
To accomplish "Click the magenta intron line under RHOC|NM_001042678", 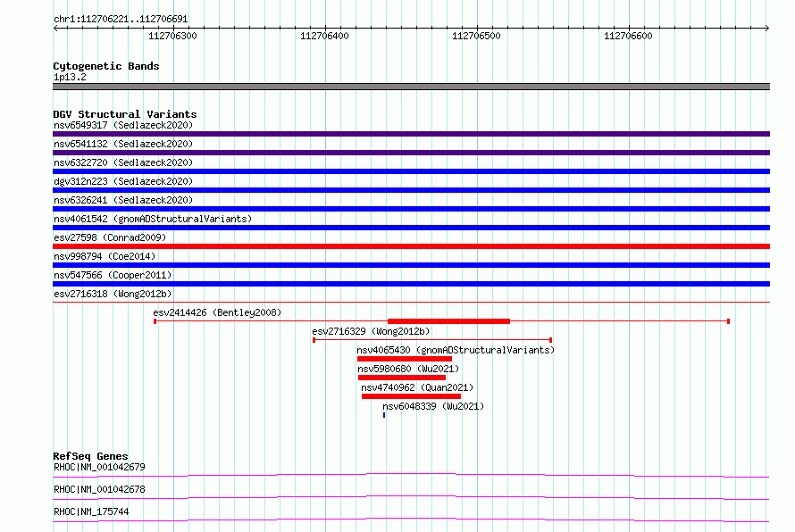I will (x=411, y=497).
